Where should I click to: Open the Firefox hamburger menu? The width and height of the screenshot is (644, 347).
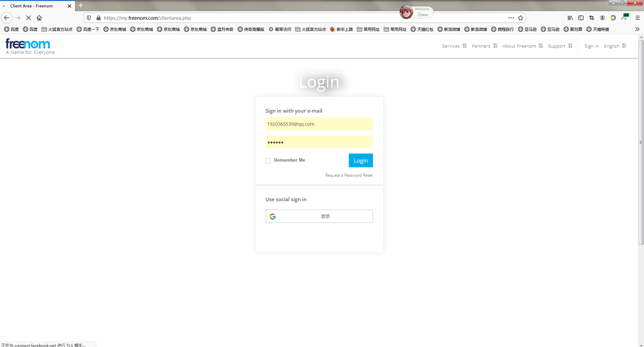(x=638, y=18)
